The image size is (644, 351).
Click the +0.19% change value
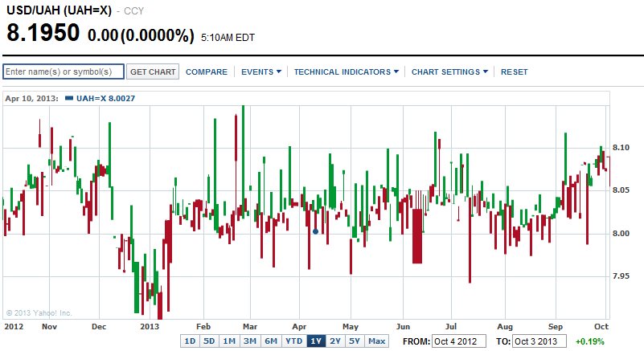[x=590, y=341]
